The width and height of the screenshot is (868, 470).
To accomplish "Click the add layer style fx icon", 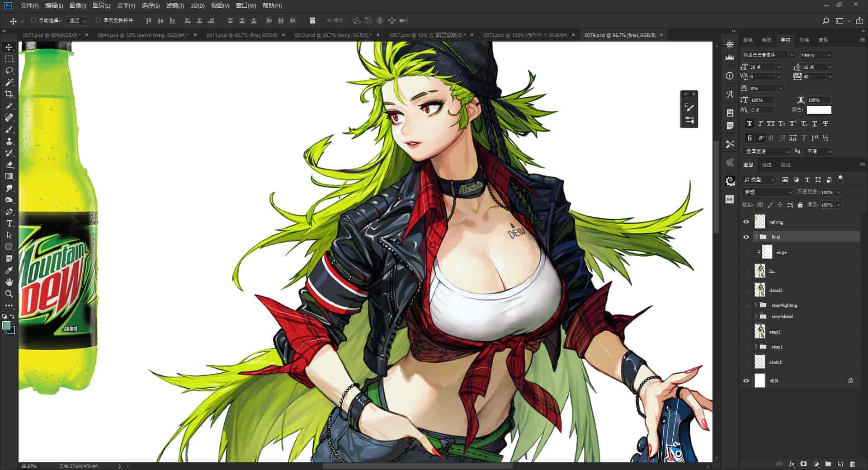I will pyautogui.click(x=792, y=464).
